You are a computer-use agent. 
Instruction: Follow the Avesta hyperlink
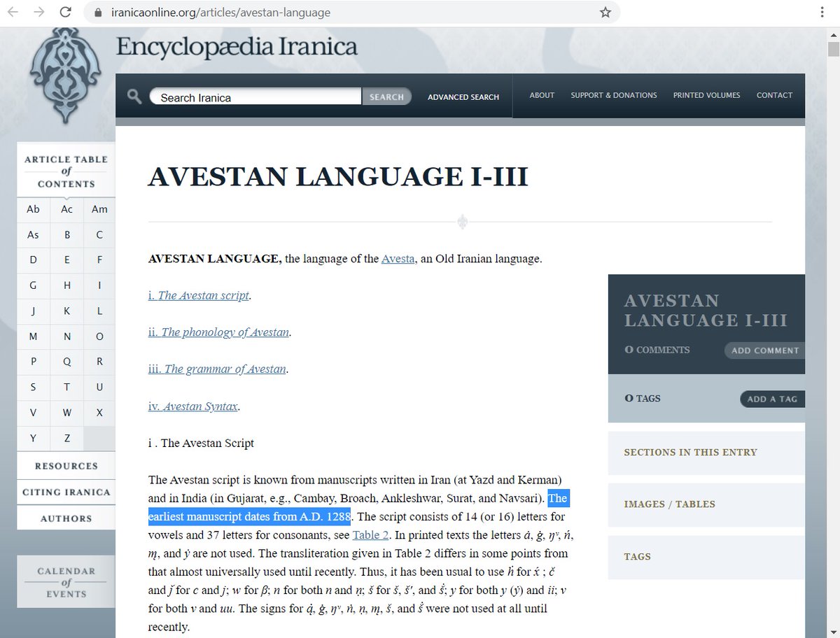(398, 259)
